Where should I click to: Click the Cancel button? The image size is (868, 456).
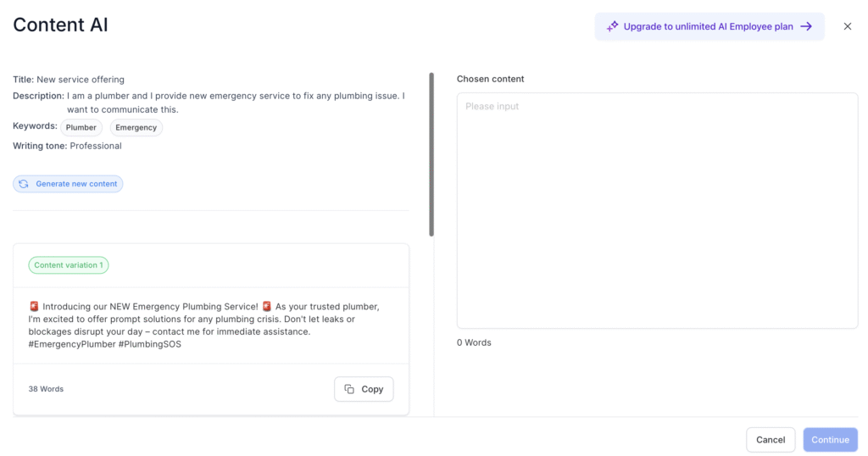pyautogui.click(x=771, y=440)
